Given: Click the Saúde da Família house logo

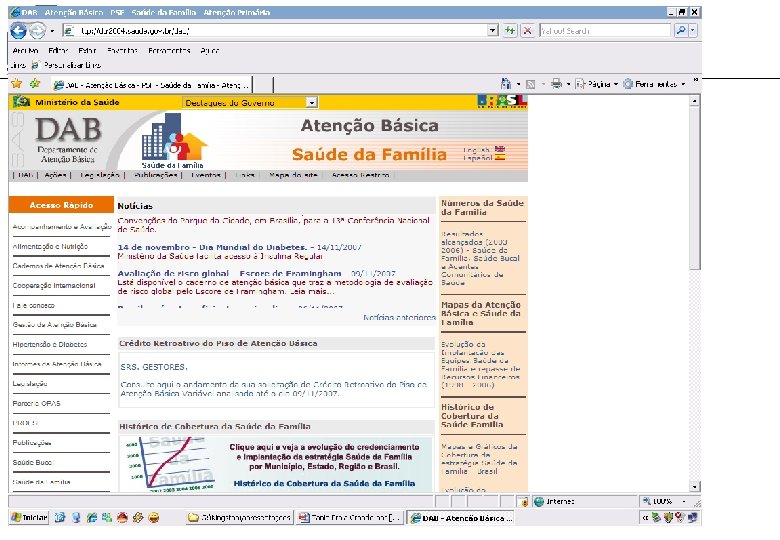Looking at the screenshot, I should click(x=174, y=140).
